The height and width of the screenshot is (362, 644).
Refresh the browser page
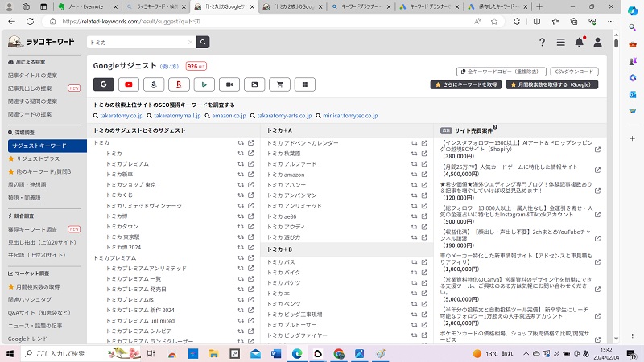pyautogui.click(x=30, y=22)
